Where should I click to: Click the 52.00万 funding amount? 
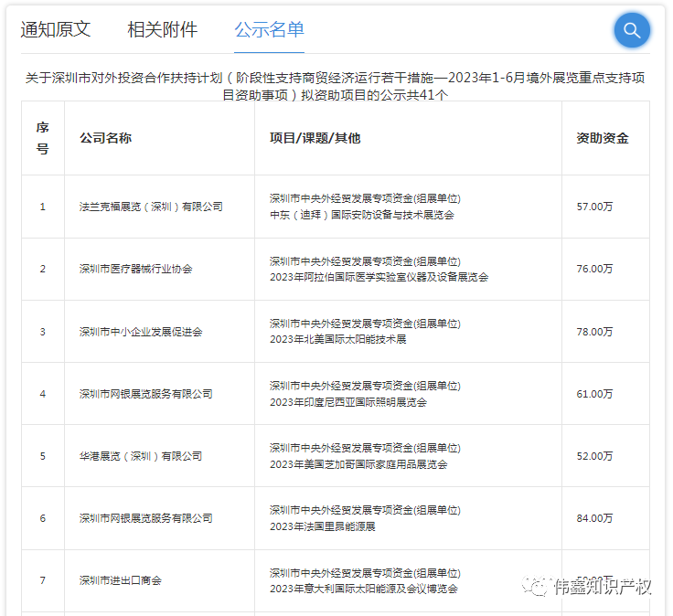[594, 456]
